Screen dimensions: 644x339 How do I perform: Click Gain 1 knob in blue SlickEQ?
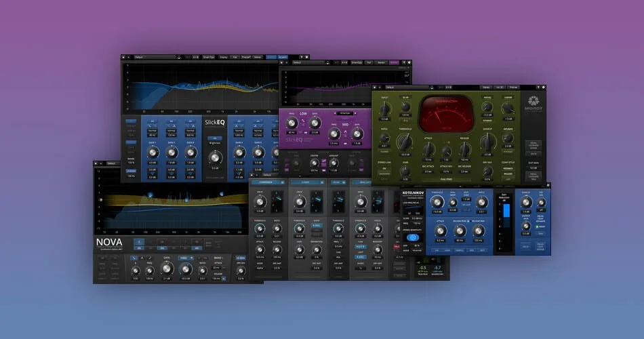point(153,153)
